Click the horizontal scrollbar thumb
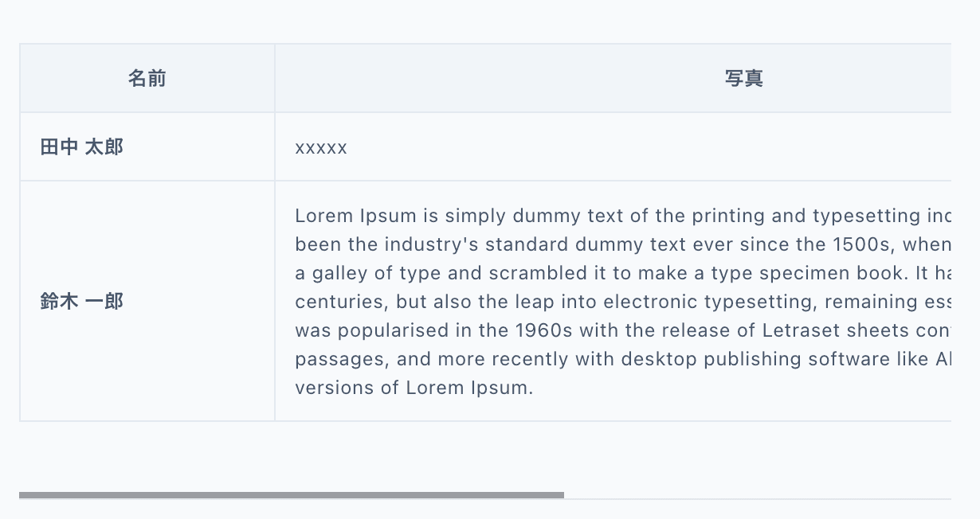 292,495
